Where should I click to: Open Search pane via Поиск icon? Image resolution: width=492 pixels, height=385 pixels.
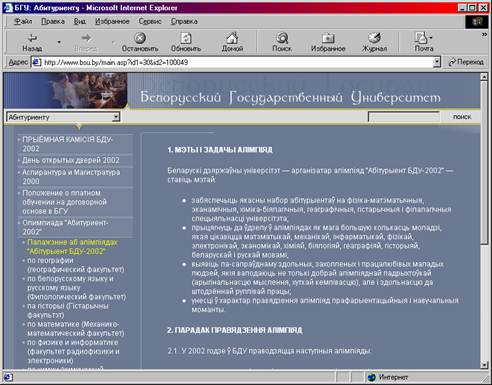tap(282, 42)
